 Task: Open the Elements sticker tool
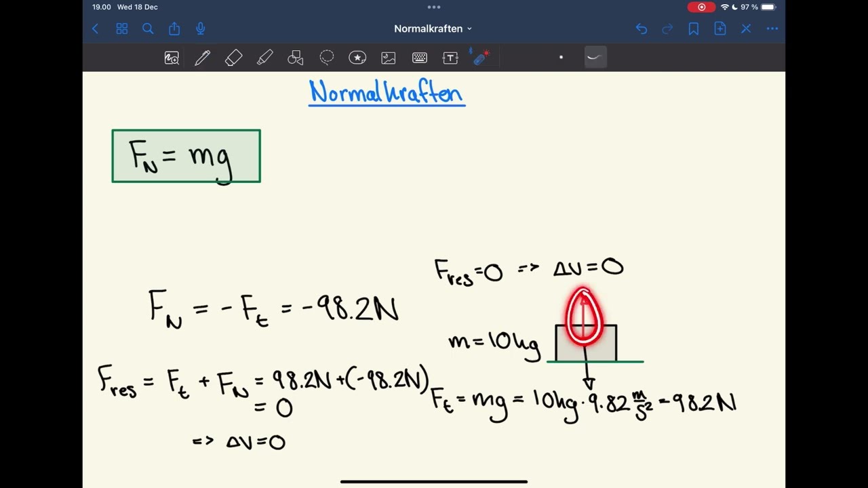357,58
